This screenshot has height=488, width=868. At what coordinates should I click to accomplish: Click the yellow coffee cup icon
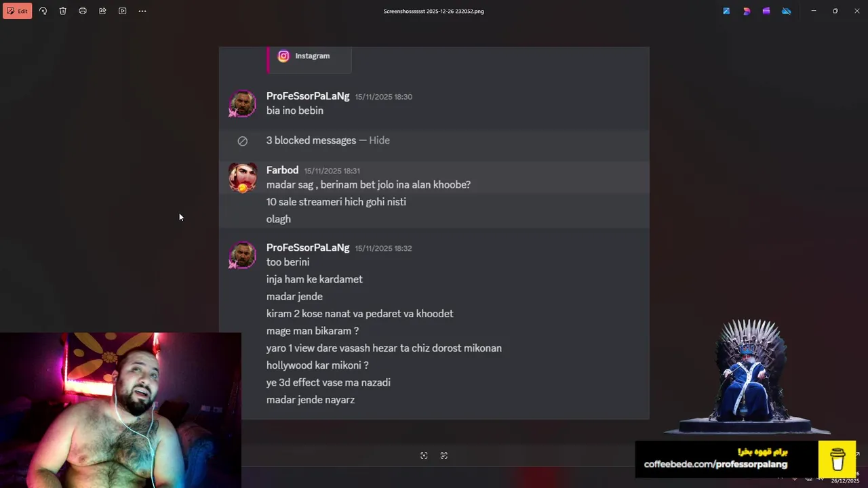[x=837, y=460]
